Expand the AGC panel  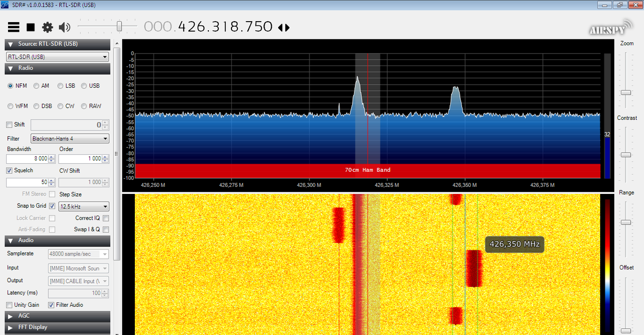(x=57, y=316)
